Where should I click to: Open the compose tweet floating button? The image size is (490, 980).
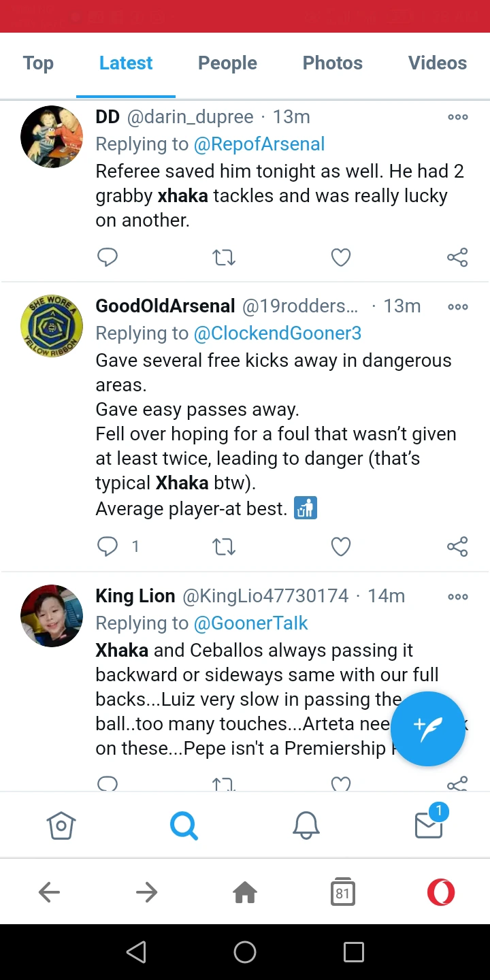click(x=427, y=729)
